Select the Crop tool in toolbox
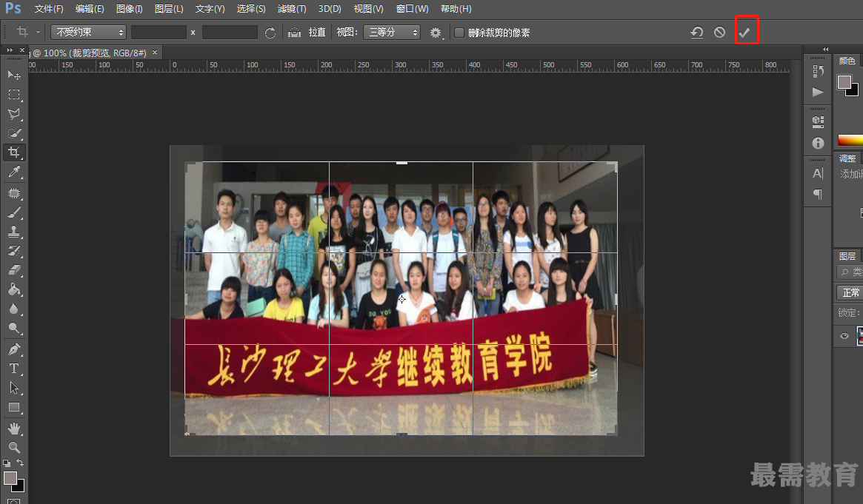Viewport: 863px width, 504px height. point(14,152)
